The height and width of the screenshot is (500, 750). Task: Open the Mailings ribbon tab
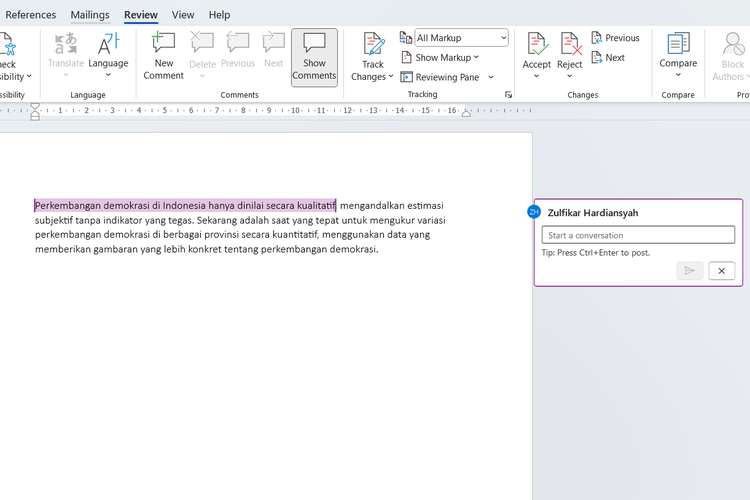(x=90, y=15)
